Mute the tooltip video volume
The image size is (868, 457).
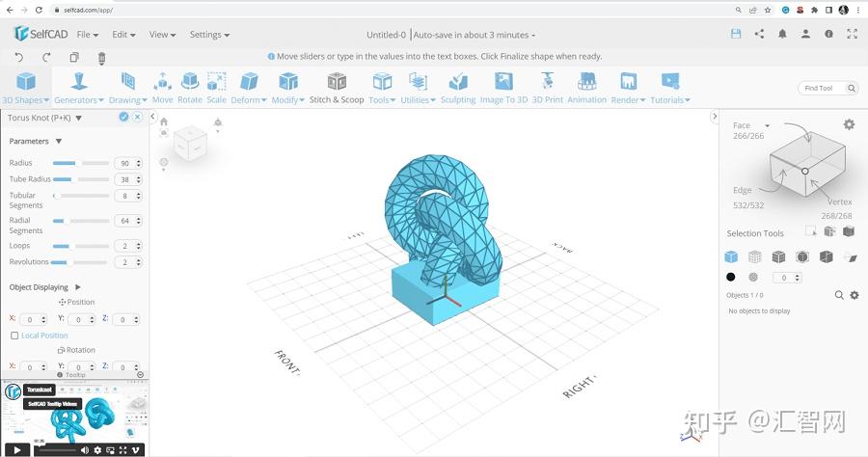[85, 450]
